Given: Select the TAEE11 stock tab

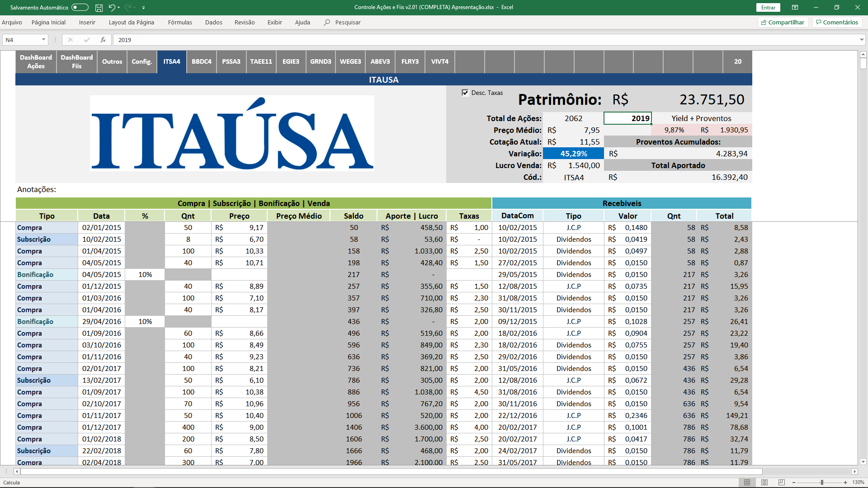Looking at the screenshot, I should click(261, 61).
